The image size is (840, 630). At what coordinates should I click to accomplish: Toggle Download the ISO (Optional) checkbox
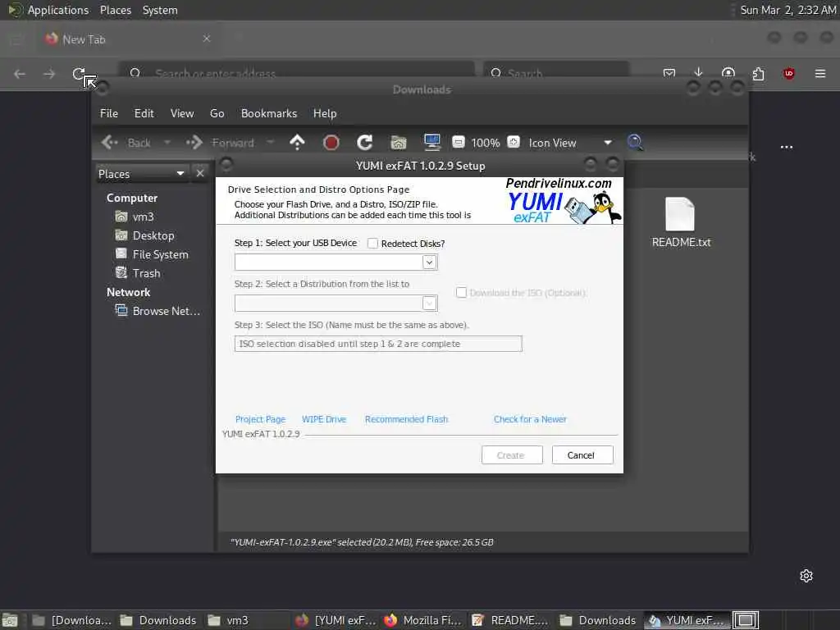tap(461, 293)
